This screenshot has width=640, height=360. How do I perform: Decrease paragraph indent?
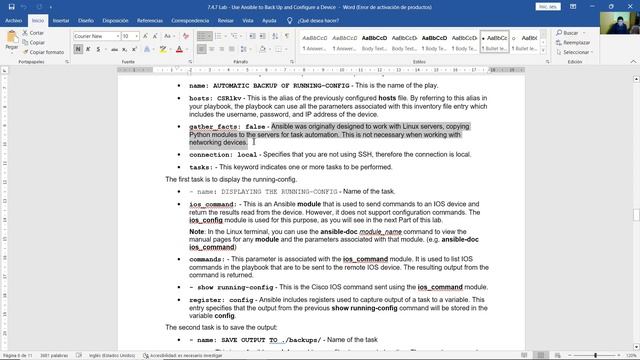tap(252, 36)
